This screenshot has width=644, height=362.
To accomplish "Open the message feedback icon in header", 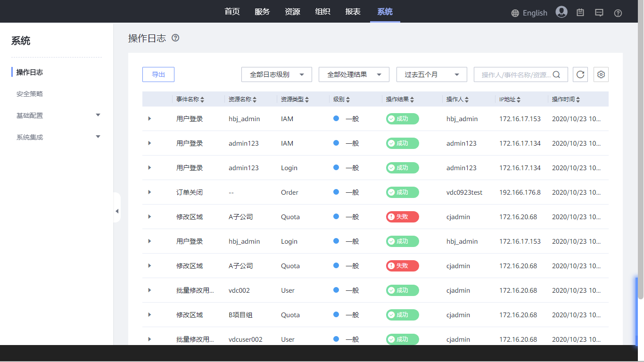I will click(599, 13).
